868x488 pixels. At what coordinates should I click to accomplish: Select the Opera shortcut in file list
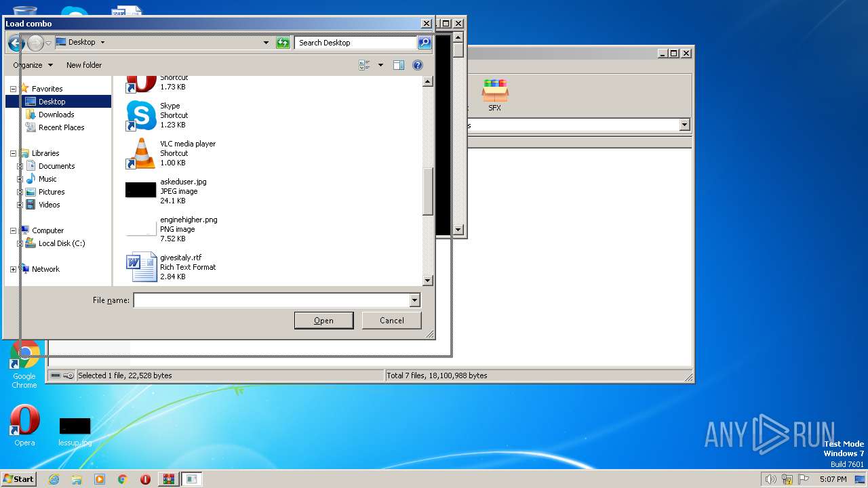(x=141, y=83)
